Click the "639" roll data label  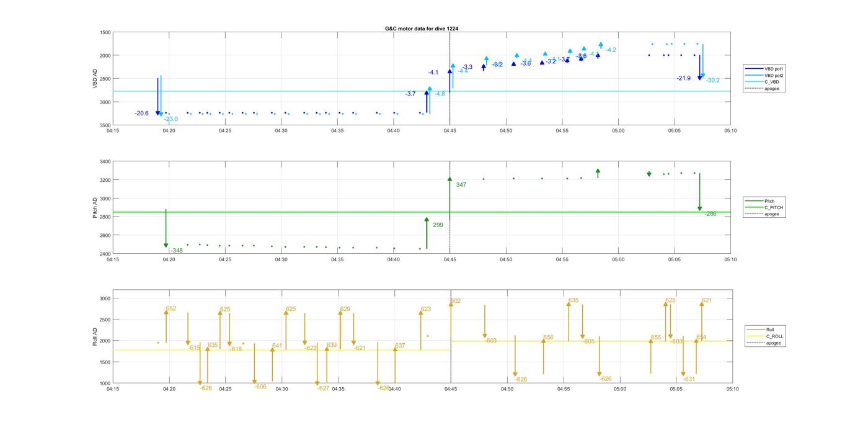pyautogui.click(x=332, y=345)
